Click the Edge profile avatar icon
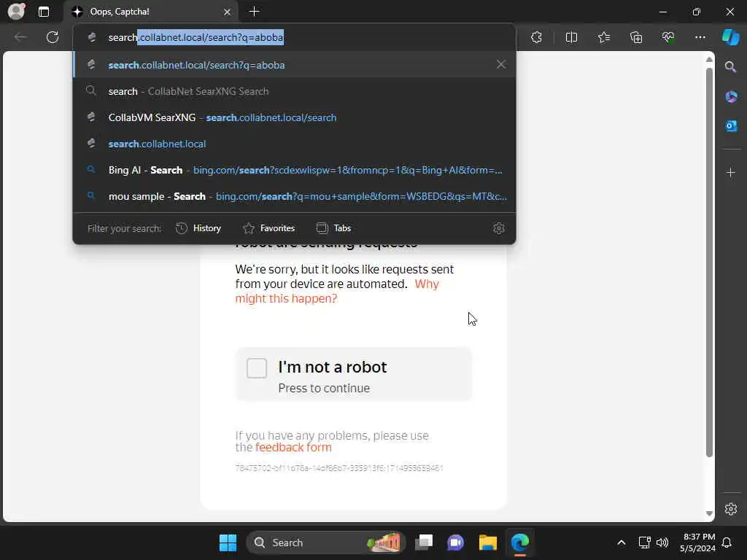This screenshot has width=747, height=560. pyautogui.click(x=16, y=12)
